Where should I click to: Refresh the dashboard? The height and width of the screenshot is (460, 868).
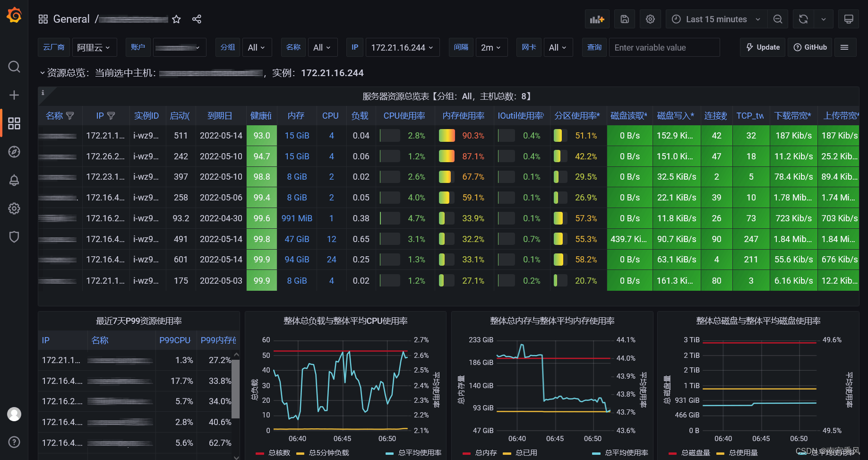click(803, 19)
